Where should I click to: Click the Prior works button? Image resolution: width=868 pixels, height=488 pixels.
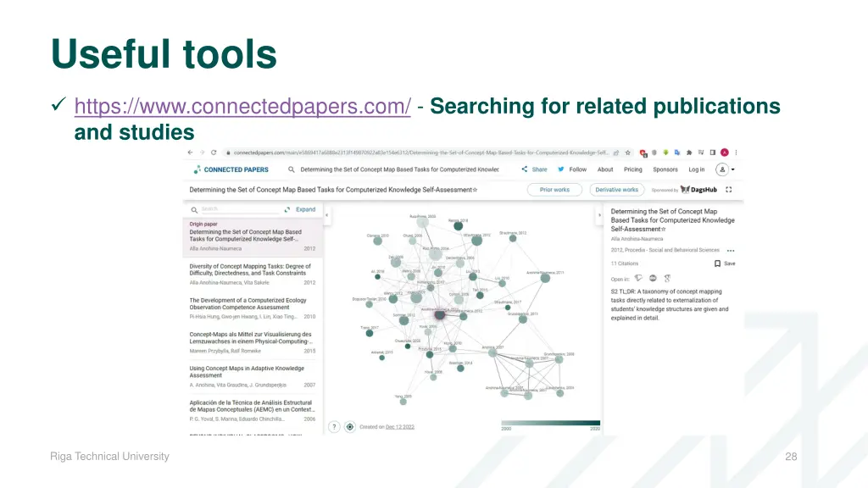pos(554,190)
